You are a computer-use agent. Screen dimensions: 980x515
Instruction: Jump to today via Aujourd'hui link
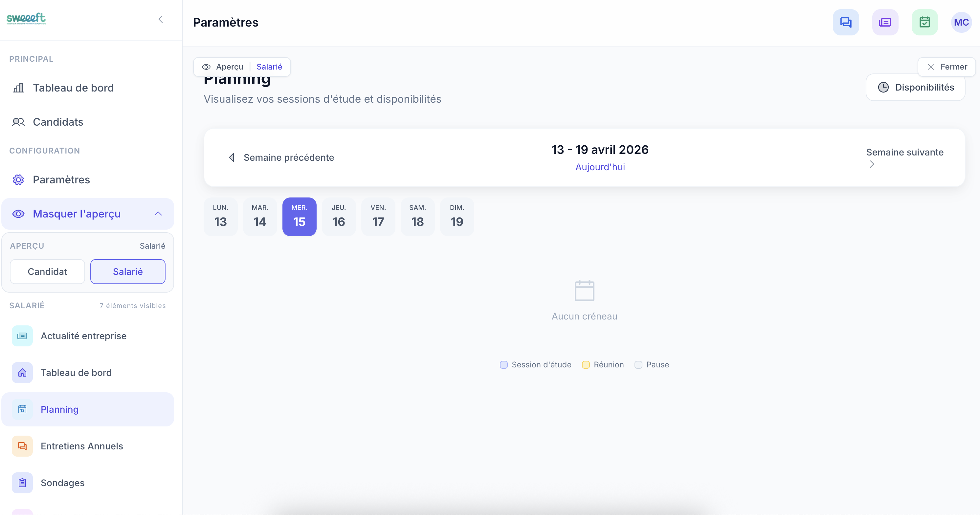(600, 167)
